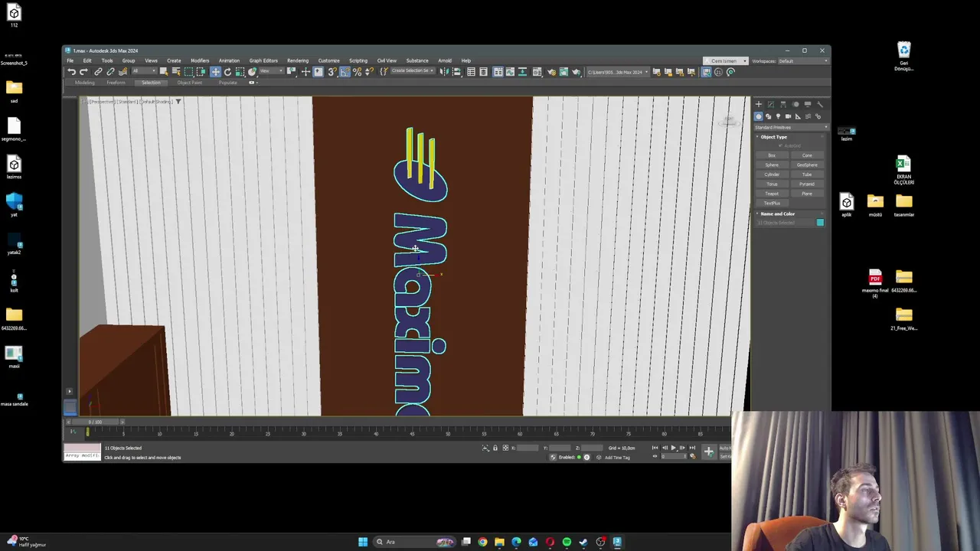The width and height of the screenshot is (980, 551).
Task: Open the Layer Explorer icon
Action: (483, 72)
